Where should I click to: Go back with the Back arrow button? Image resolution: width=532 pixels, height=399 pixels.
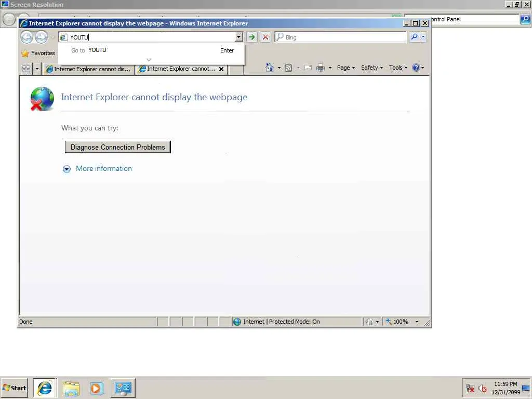click(x=27, y=37)
